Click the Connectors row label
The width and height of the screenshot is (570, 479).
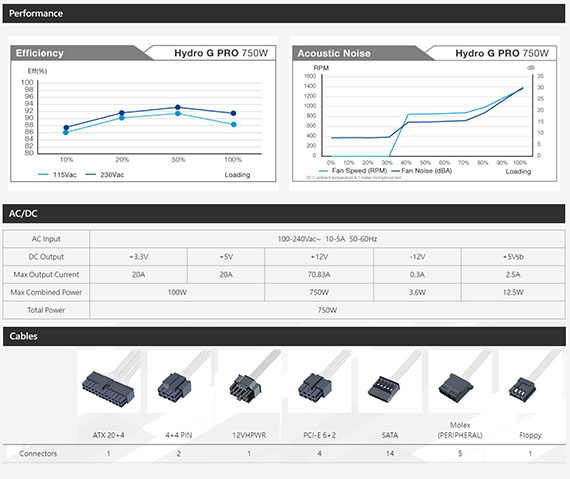(x=38, y=454)
